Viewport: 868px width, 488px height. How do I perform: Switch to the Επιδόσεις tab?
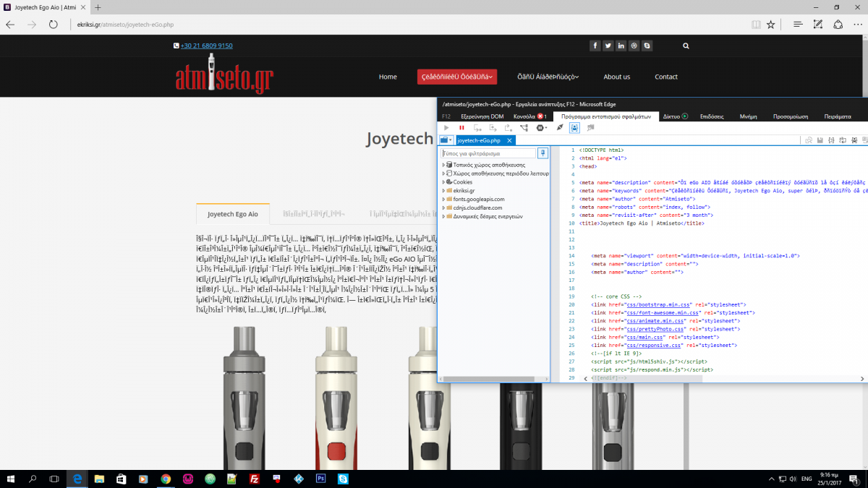[x=711, y=116]
